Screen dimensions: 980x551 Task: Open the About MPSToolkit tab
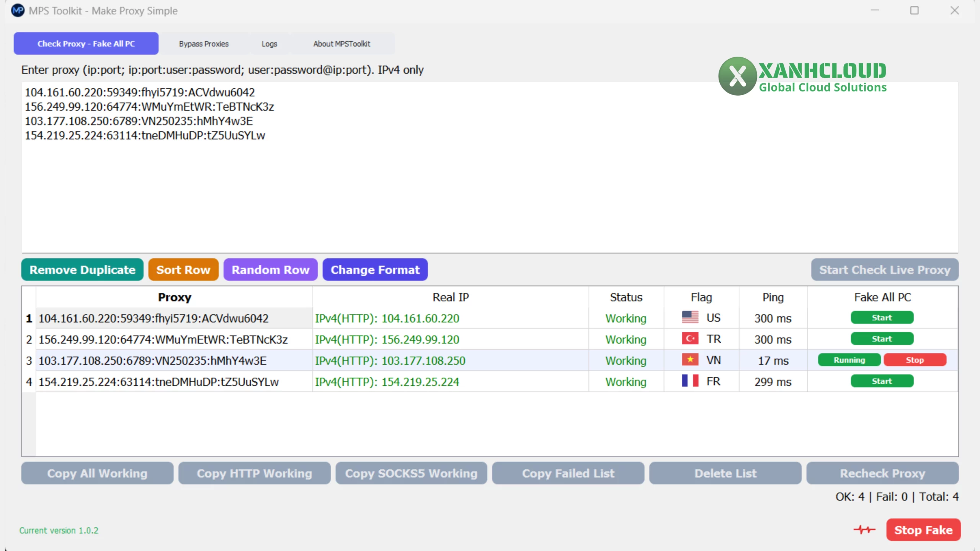[x=341, y=44]
